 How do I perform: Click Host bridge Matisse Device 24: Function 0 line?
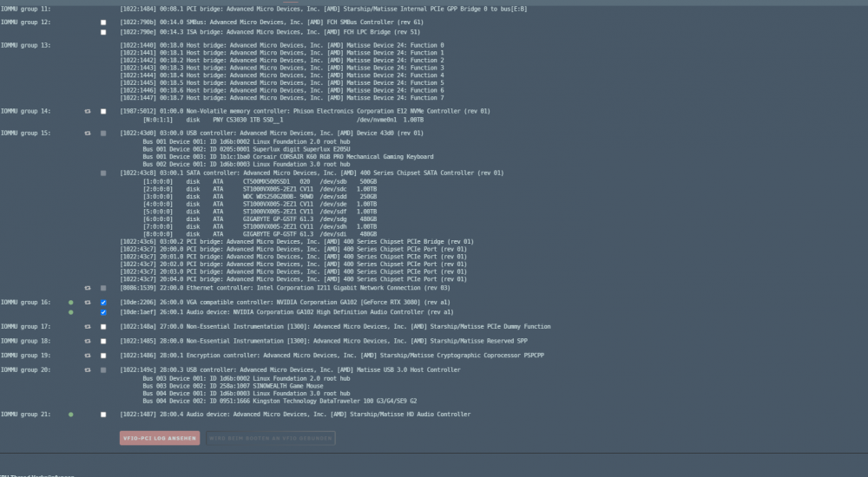click(x=282, y=45)
